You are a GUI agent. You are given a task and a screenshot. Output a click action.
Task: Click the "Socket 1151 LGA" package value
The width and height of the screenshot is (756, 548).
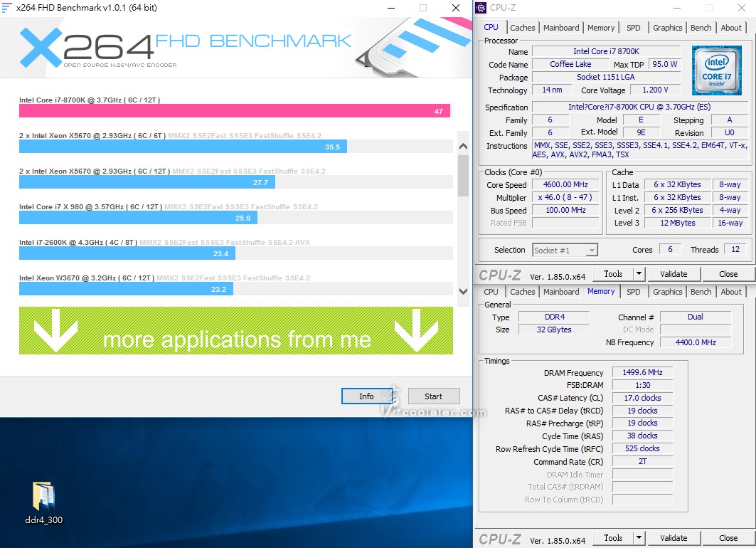click(x=606, y=77)
